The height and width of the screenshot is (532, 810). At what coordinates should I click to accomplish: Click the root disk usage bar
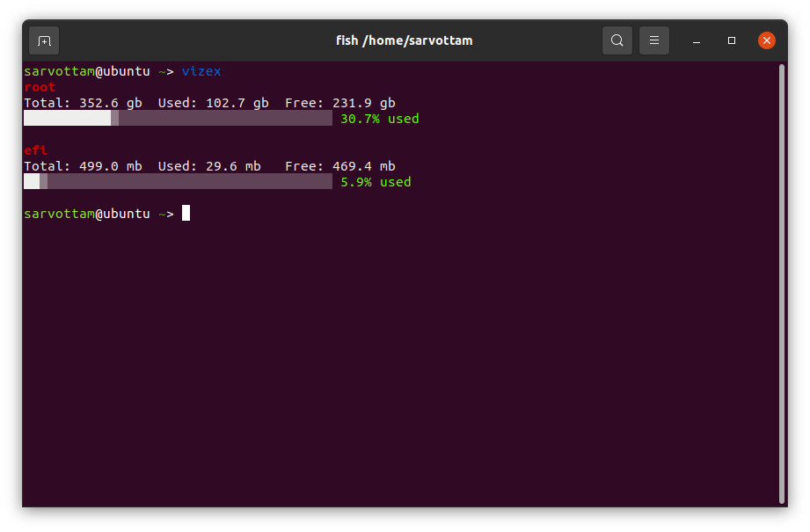(179, 119)
